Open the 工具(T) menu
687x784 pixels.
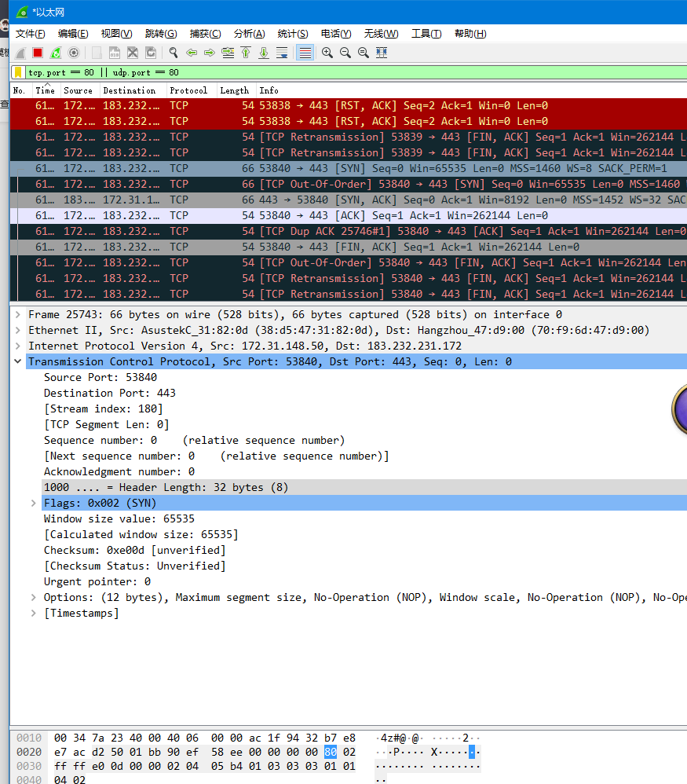pos(426,34)
